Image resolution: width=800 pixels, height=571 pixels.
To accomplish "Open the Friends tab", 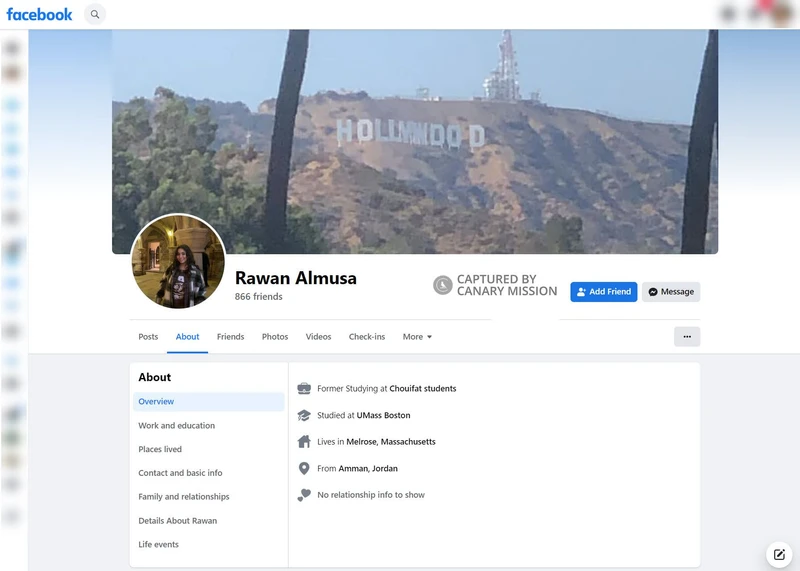I will point(230,337).
